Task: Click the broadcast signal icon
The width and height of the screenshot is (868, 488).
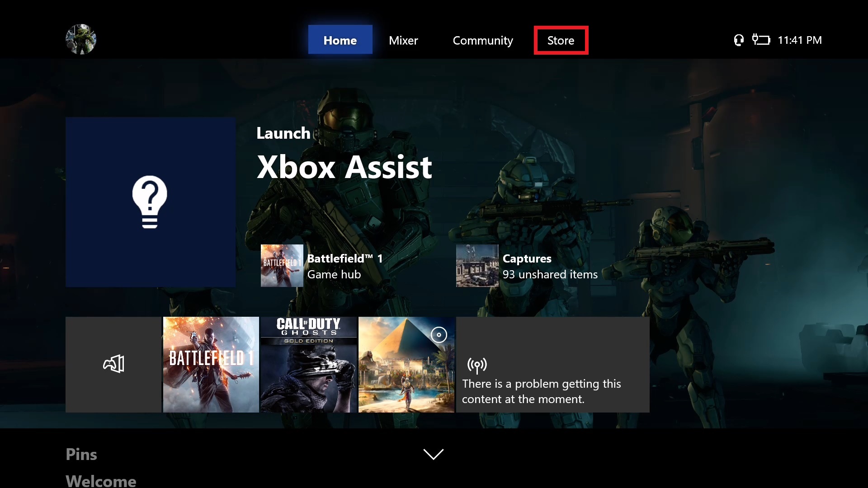Action: tap(477, 365)
